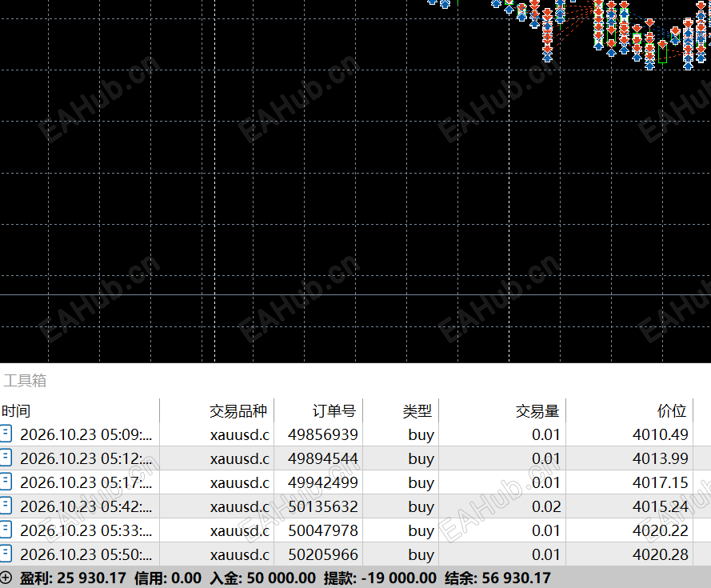Image resolution: width=711 pixels, height=588 pixels.
Task: Sort by the 时间 column header
Action: click(x=16, y=411)
